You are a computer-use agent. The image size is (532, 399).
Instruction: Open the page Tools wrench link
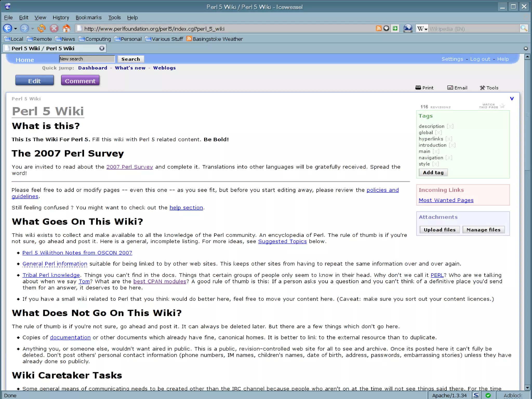click(x=489, y=88)
